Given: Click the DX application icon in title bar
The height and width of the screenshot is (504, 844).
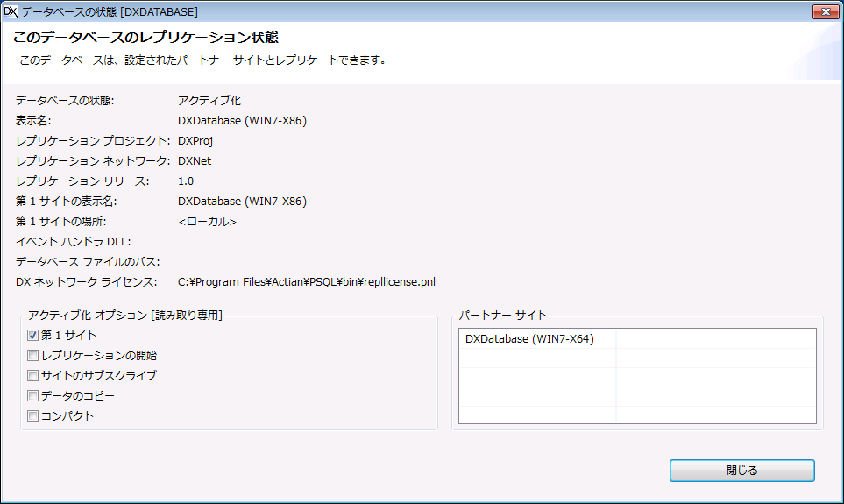Looking at the screenshot, I should [11, 11].
